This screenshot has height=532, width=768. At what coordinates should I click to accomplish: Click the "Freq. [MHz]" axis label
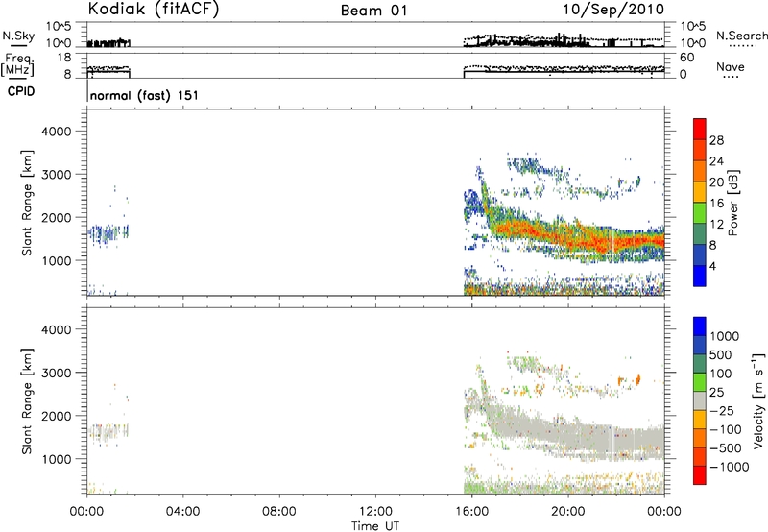tap(18, 64)
